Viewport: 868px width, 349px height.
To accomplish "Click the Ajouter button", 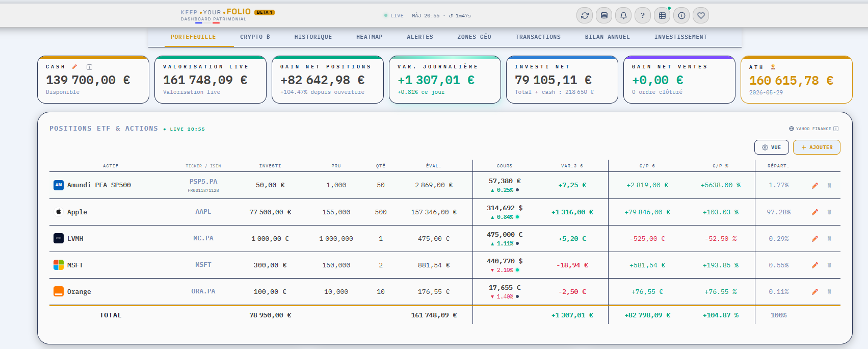I will point(817,147).
